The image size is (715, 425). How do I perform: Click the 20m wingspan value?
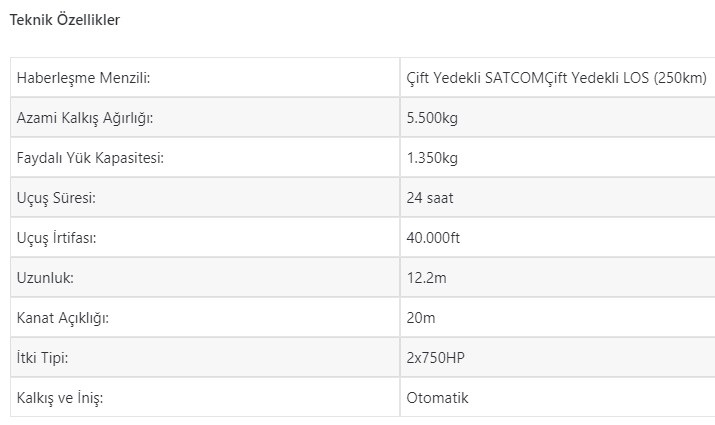421,318
